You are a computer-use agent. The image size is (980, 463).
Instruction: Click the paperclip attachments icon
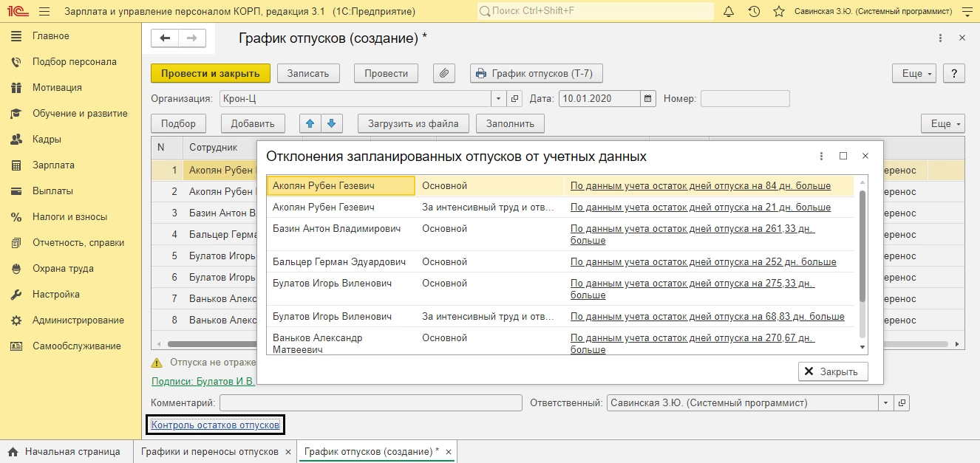click(443, 73)
